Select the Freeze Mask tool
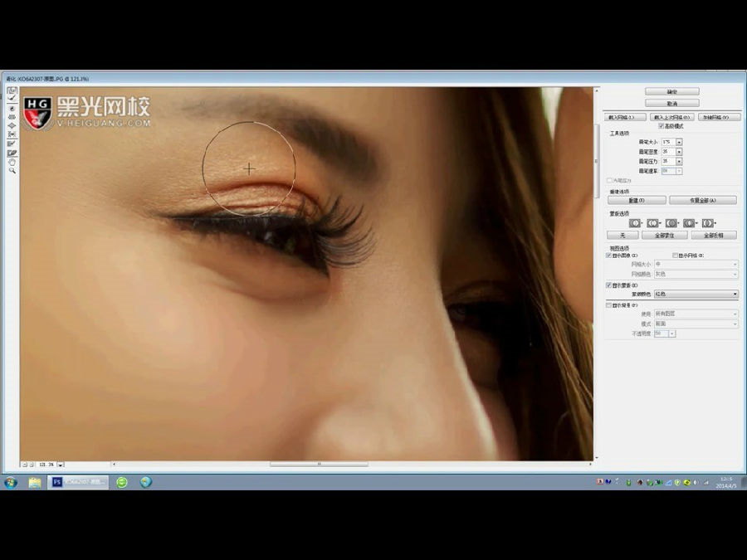The image size is (747, 560). pos(12,144)
